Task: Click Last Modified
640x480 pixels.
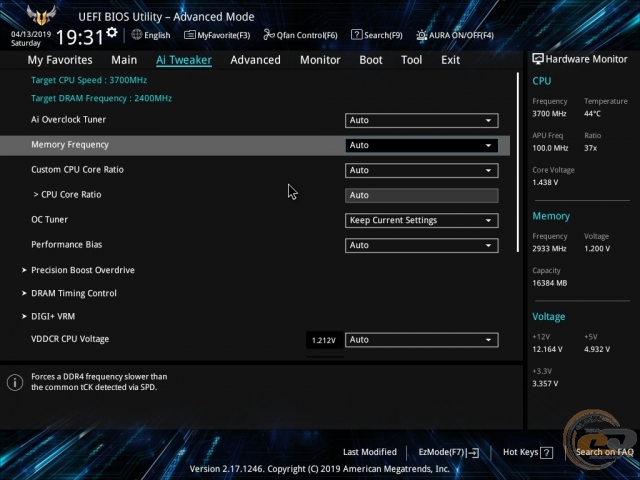Action: [370, 452]
